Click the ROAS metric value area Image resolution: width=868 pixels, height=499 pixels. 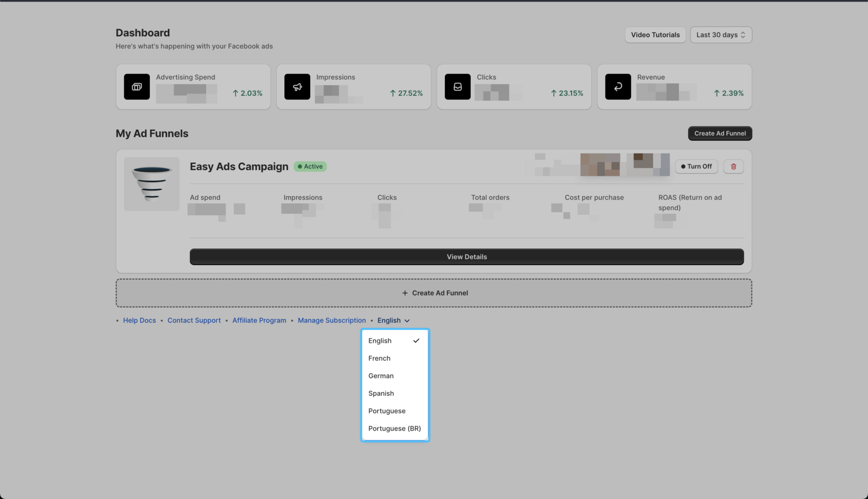tap(666, 220)
